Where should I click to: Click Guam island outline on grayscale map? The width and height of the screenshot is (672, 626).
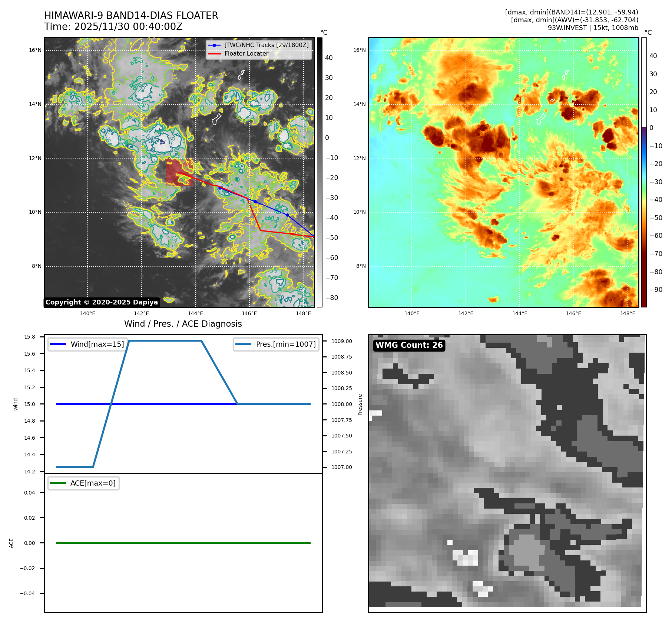[216, 119]
